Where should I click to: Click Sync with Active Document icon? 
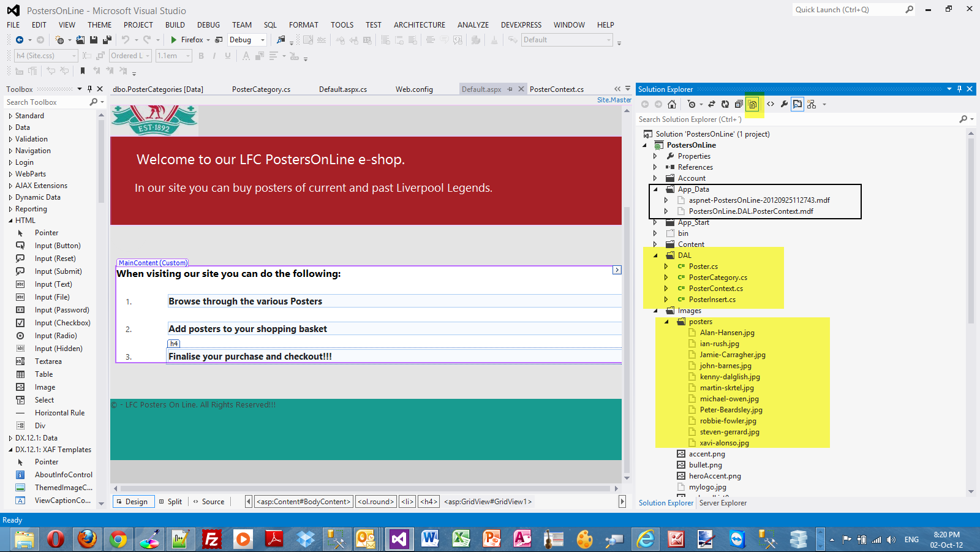tap(712, 104)
